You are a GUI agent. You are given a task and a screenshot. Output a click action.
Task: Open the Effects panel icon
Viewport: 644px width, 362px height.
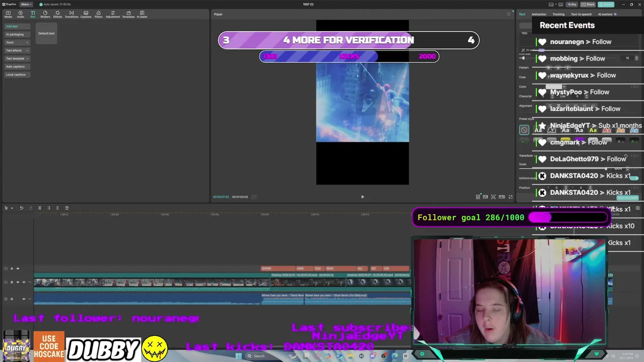pos(57,14)
